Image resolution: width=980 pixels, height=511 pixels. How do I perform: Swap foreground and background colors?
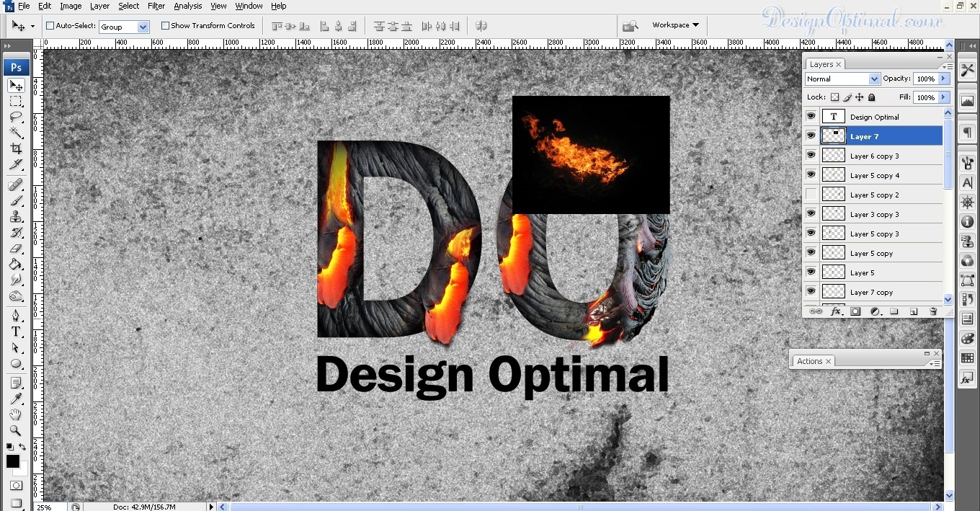(23, 448)
